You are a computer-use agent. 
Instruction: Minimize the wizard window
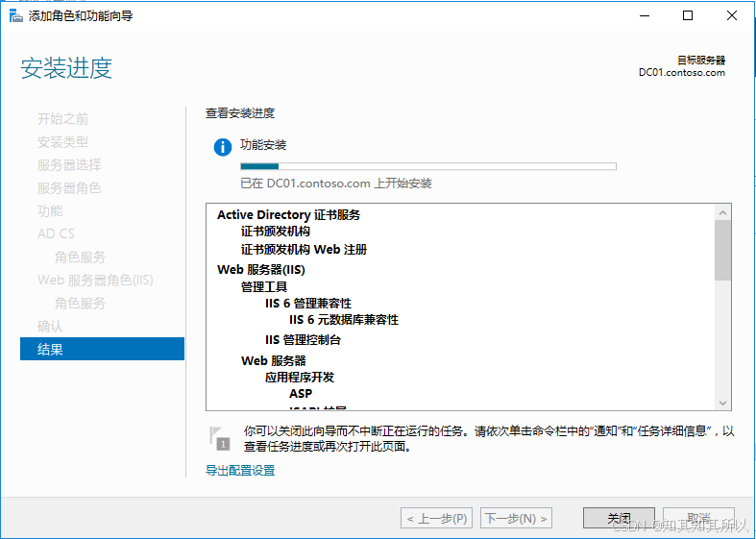click(644, 15)
